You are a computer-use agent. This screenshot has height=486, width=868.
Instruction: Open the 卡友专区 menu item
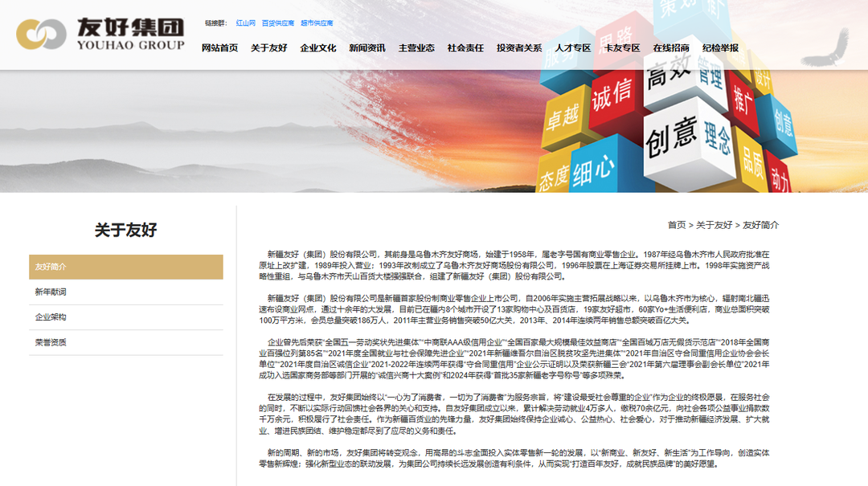[622, 48]
